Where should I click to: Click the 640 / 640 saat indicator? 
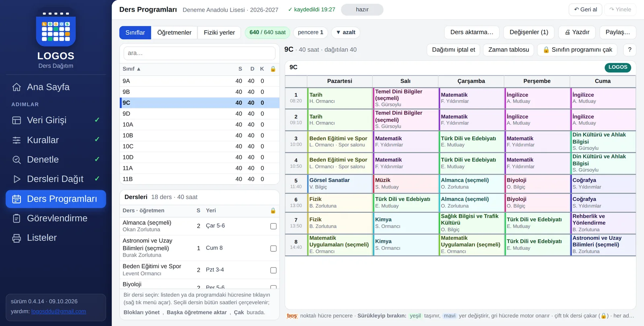pyautogui.click(x=268, y=32)
